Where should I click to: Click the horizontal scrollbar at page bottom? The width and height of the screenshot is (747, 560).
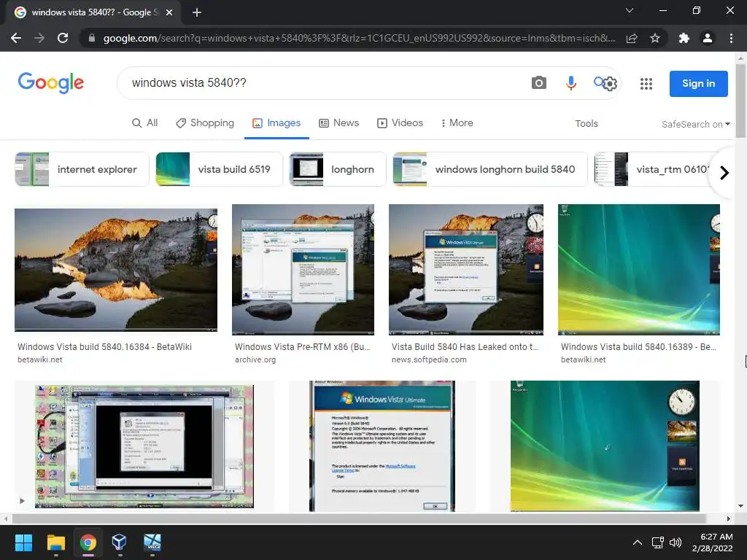[x=359, y=518]
